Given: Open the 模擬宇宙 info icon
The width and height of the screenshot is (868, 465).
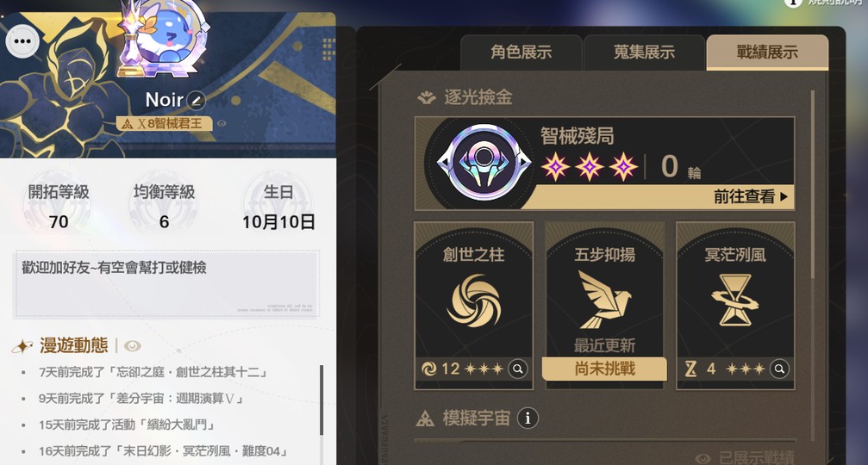Looking at the screenshot, I should (x=528, y=418).
